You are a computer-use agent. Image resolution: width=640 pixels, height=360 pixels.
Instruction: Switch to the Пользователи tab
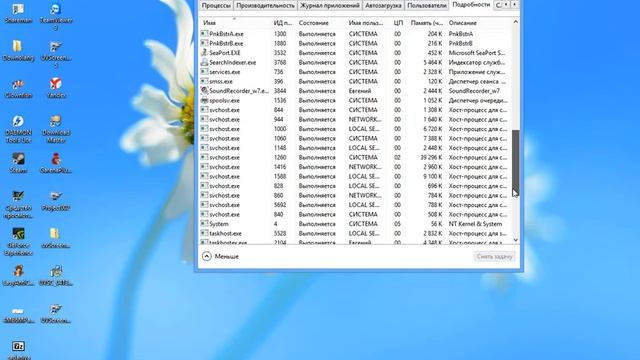point(427,5)
